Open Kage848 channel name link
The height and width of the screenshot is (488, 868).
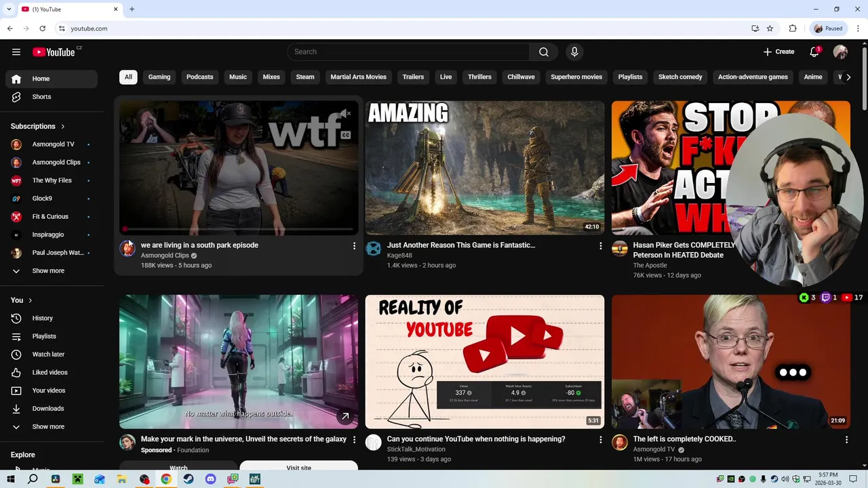coord(399,256)
